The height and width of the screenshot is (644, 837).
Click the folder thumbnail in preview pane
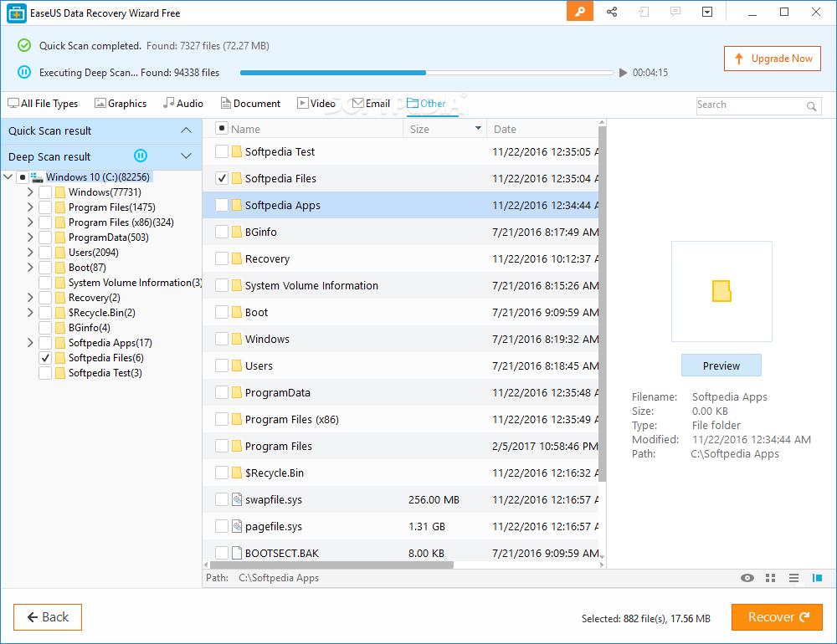point(721,291)
